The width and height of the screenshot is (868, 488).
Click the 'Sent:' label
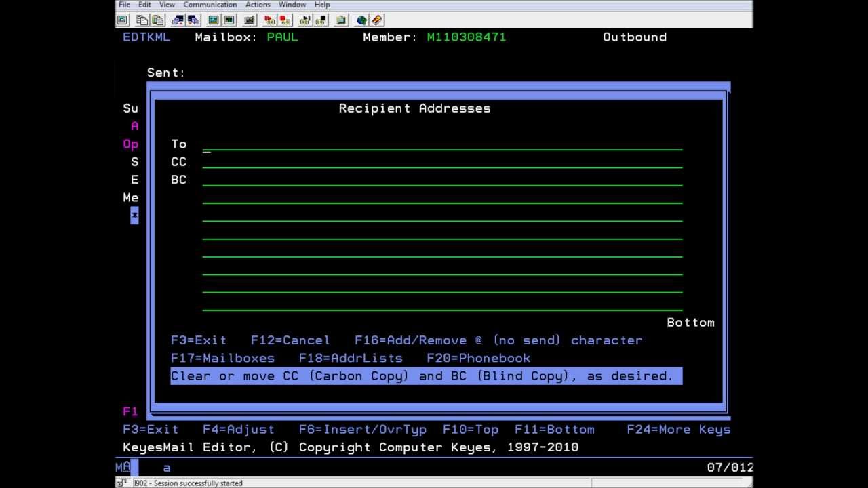tap(166, 73)
